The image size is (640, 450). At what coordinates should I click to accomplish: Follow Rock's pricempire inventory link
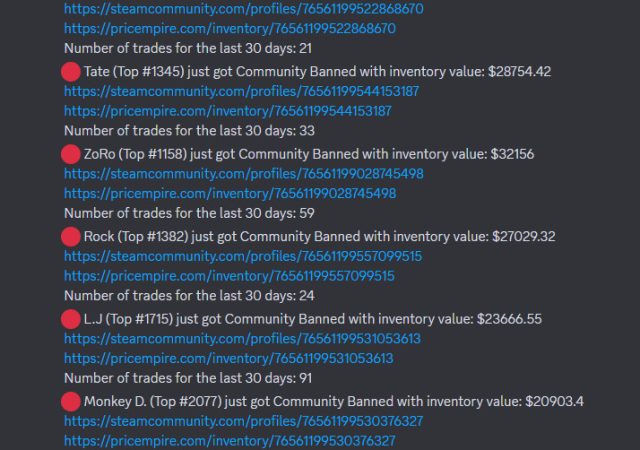pos(229,276)
